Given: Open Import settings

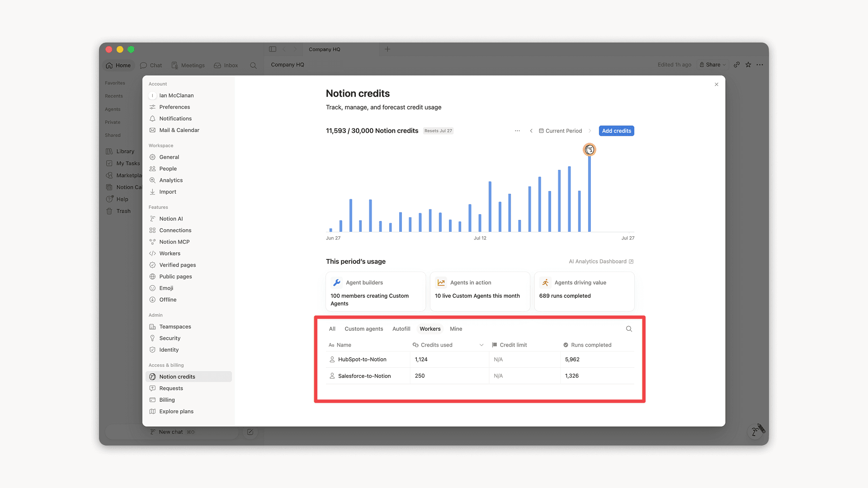Looking at the screenshot, I should click(189, 192).
